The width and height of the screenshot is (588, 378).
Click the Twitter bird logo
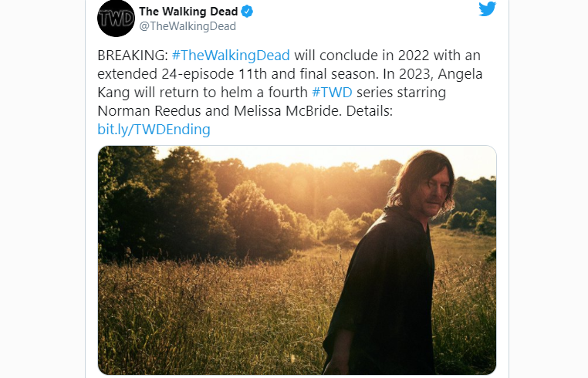click(487, 8)
